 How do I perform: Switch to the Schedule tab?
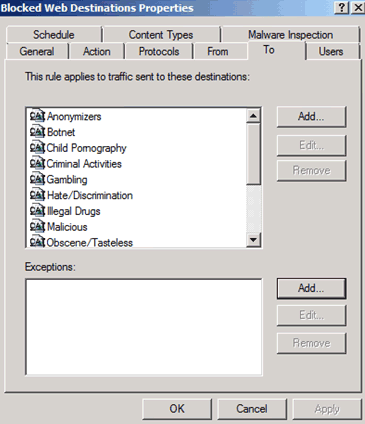(x=54, y=34)
